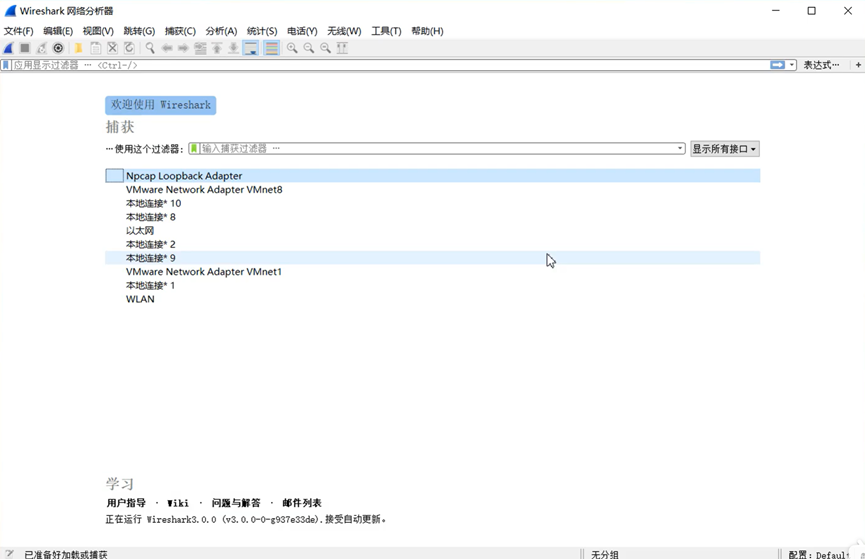The height and width of the screenshot is (559, 865).
Task: Select the 以太网 interface
Action: coord(432,231)
